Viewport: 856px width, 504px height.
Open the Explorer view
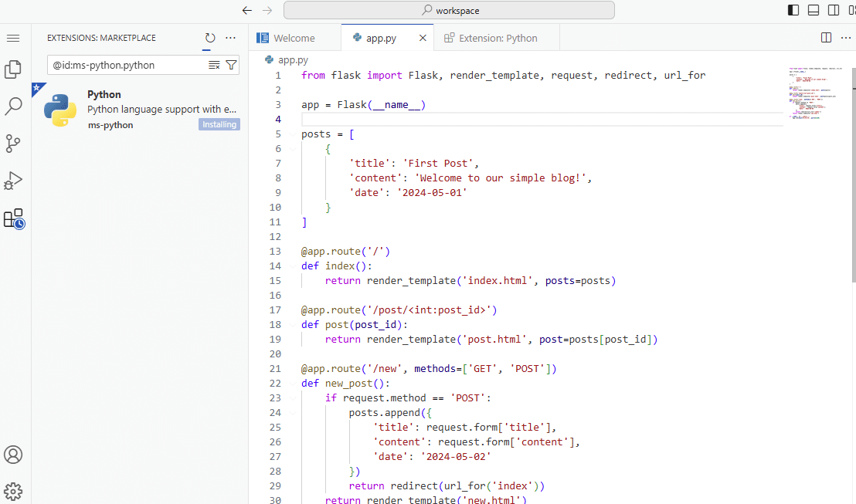(x=13, y=69)
